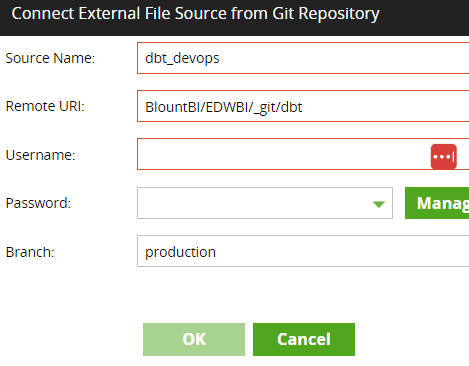Click the 'Username:' label
The width and height of the screenshot is (469, 366).
[41, 155]
